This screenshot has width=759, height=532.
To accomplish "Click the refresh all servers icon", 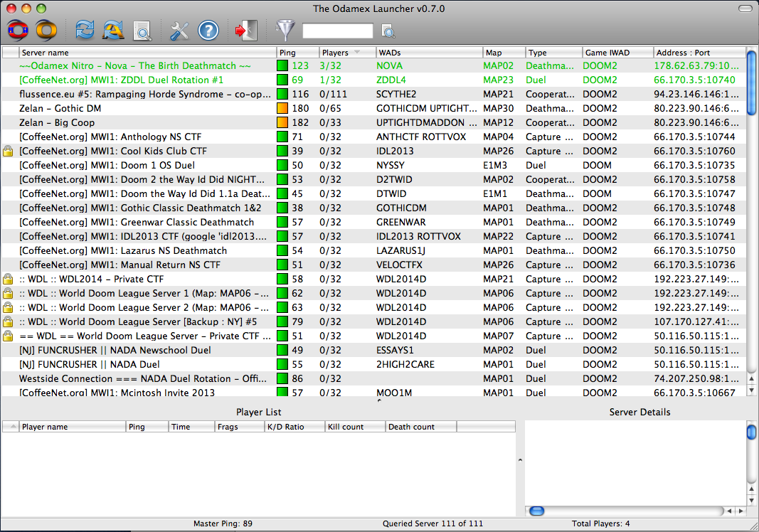I will (x=113, y=30).
